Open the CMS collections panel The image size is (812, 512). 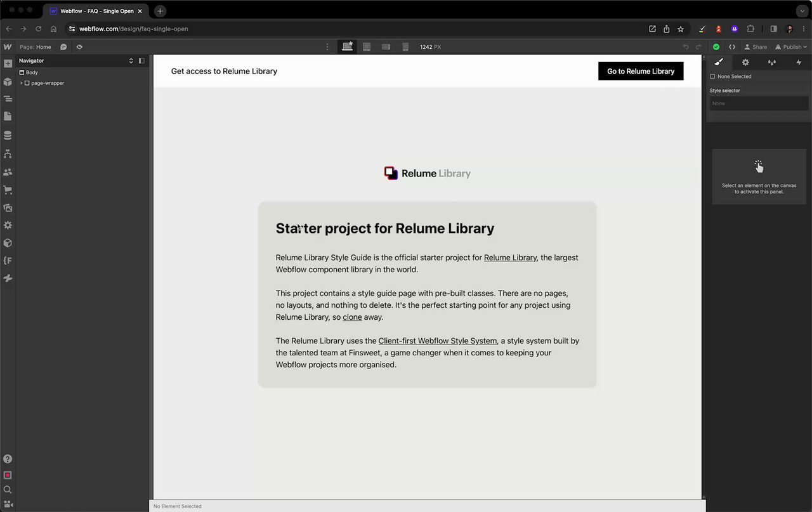pos(8,135)
